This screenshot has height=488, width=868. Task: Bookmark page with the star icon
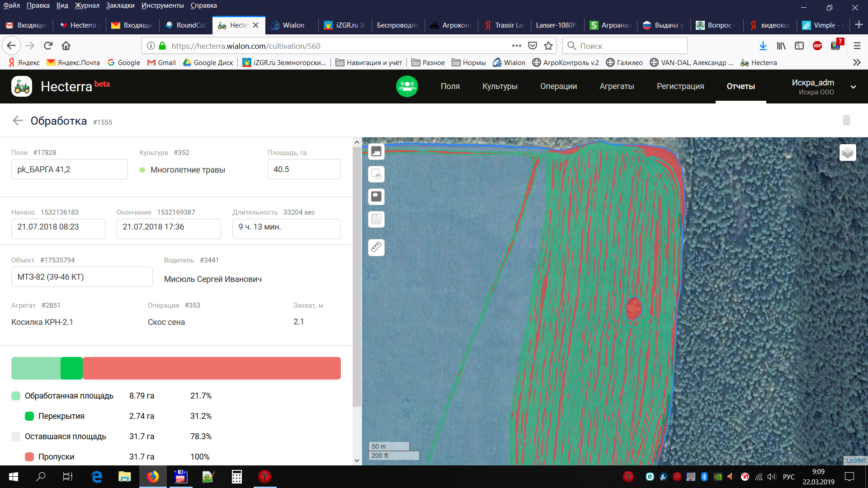(x=548, y=46)
